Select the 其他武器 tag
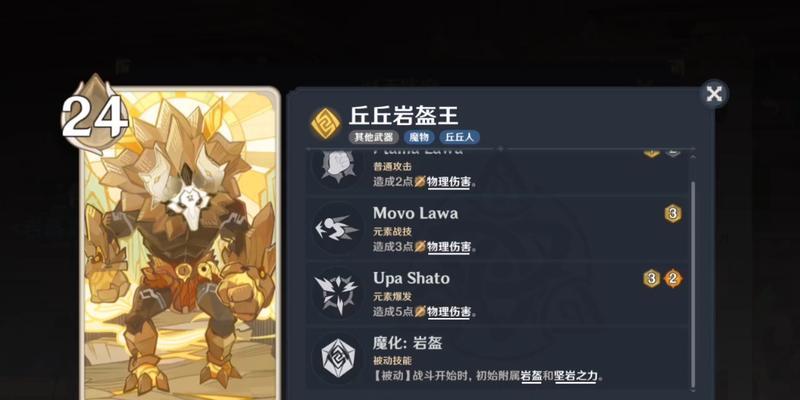The image size is (800, 400). [x=373, y=137]
